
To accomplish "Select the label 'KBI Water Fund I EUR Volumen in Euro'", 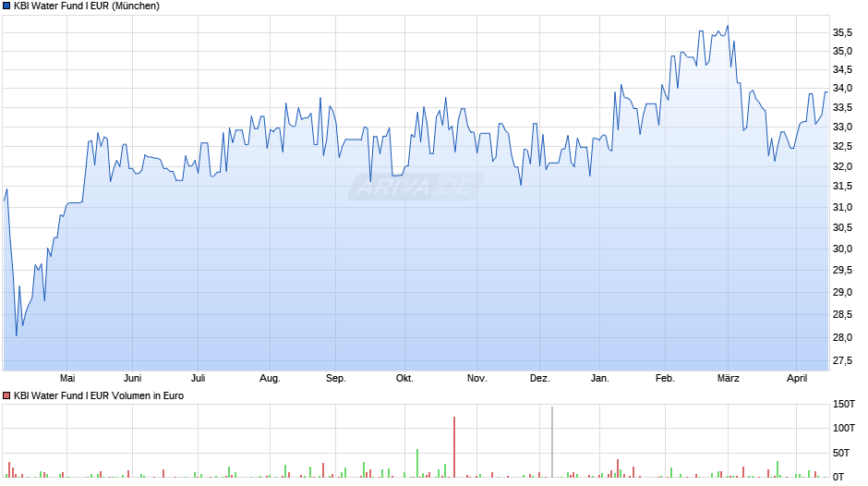I will click(x=99, y=395).
